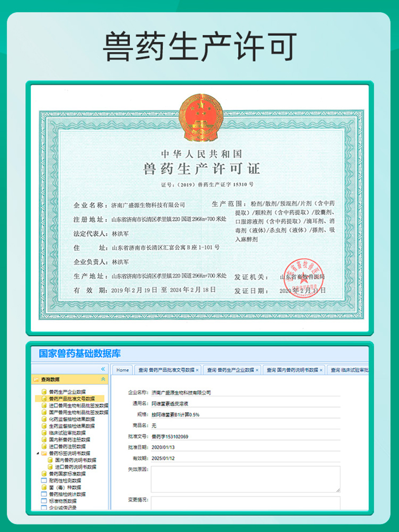Click the 国家兽药基础数据库 header title
Screen dimensions: 399x532
pyautogui.click(x=80, y=354)
